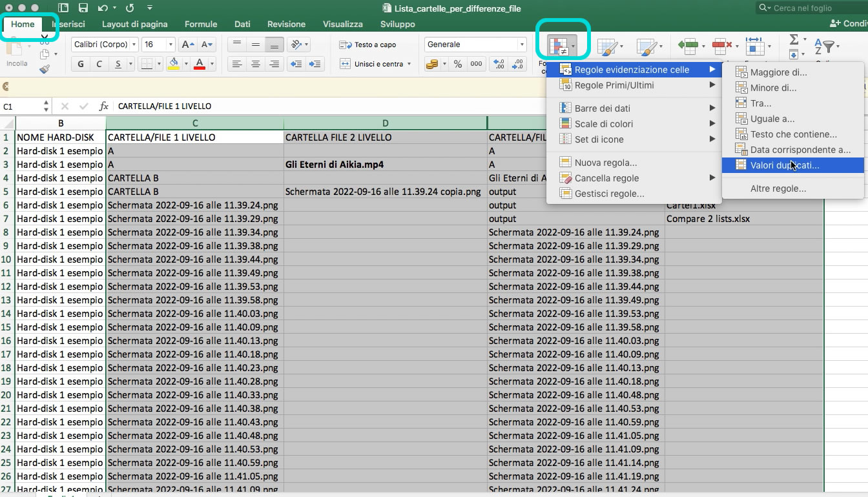
Task: Open the Layout di pagina tab
Action: [x=134, y=24]
